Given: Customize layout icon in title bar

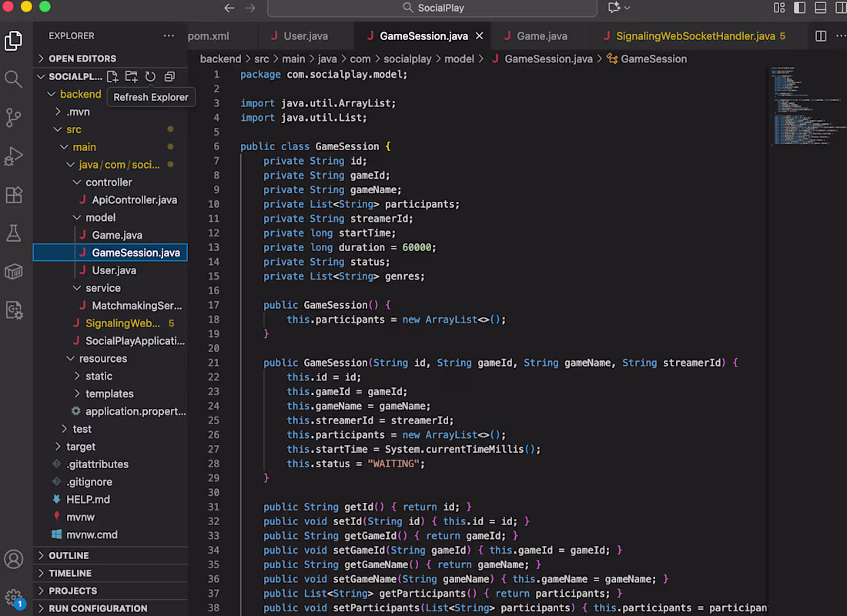Looking at the screenshot, I should [x=779, y=8].
